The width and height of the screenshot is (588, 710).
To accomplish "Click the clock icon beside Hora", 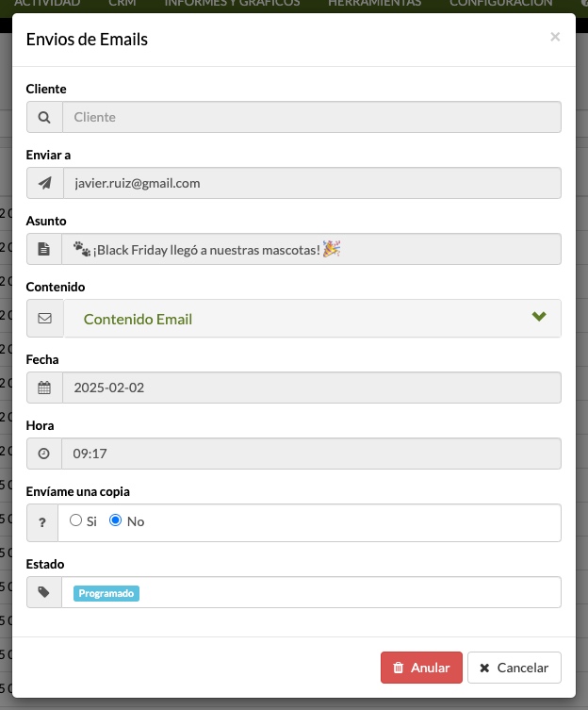I will point(44,454).
